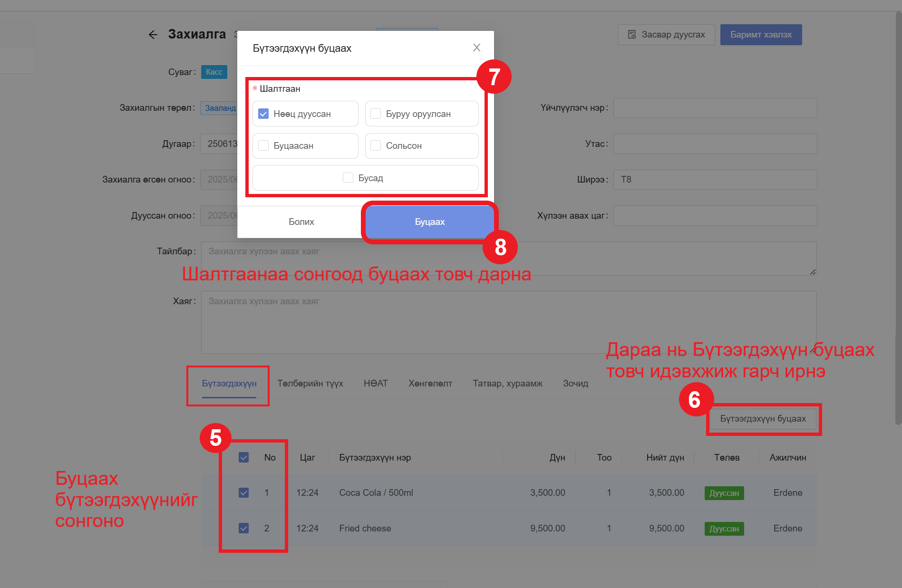
Task: Click the back arrow next to Захиалга
Action: [x=153, y=35]
